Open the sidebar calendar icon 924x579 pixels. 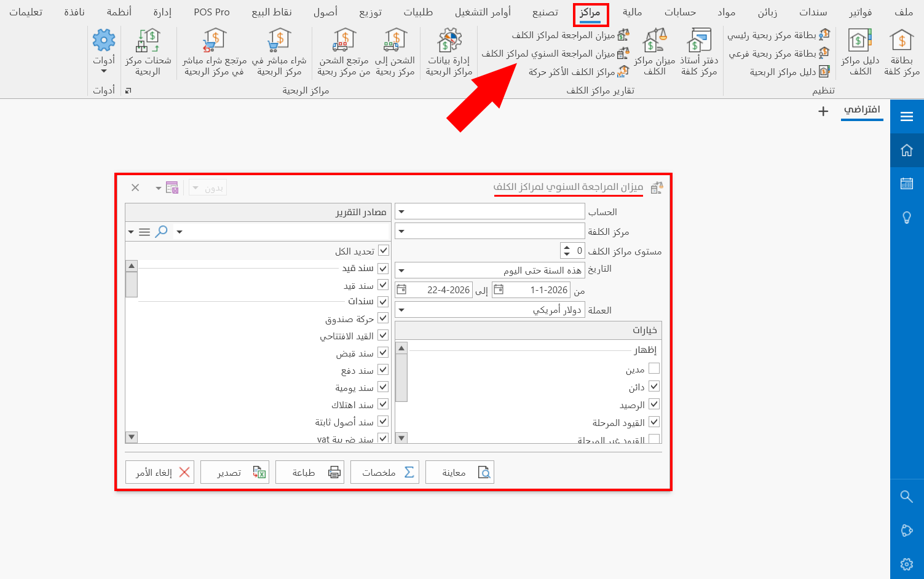click(907, 183)
